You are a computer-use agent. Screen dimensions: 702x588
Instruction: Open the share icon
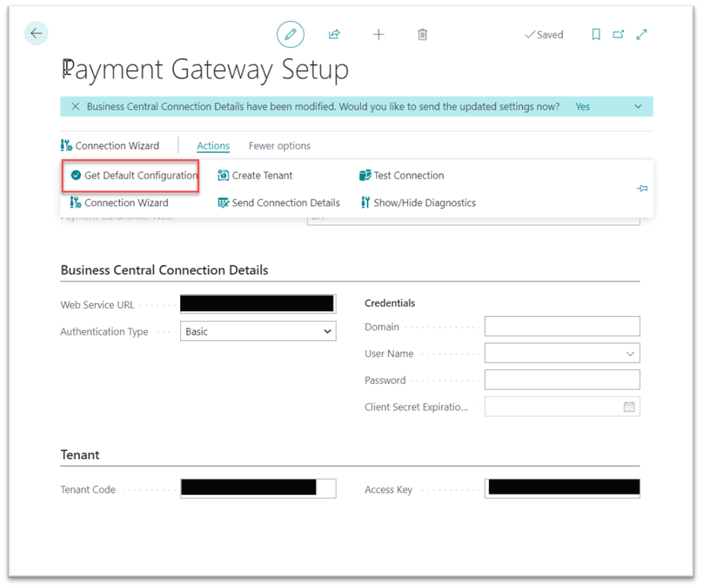coord(334,34)
